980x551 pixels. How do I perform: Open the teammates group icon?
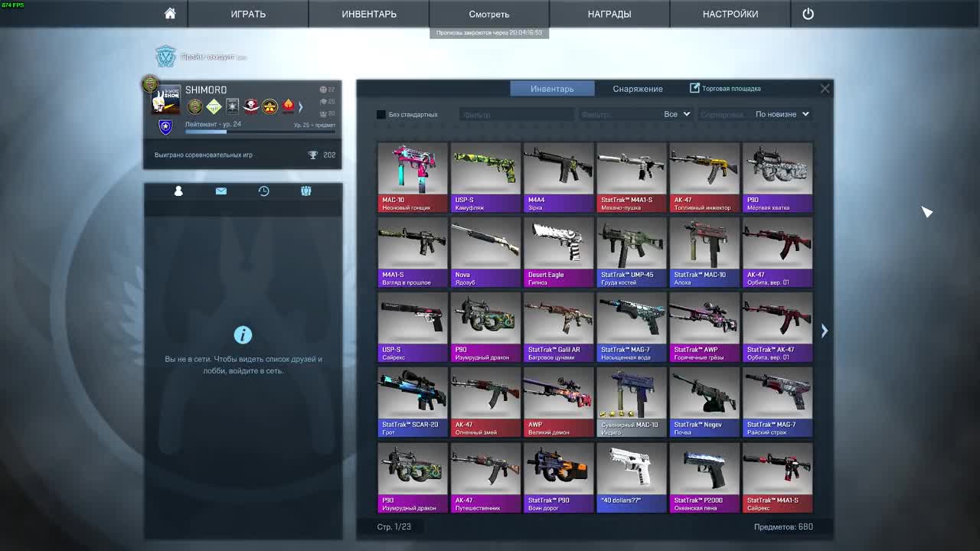pos(305,191)
